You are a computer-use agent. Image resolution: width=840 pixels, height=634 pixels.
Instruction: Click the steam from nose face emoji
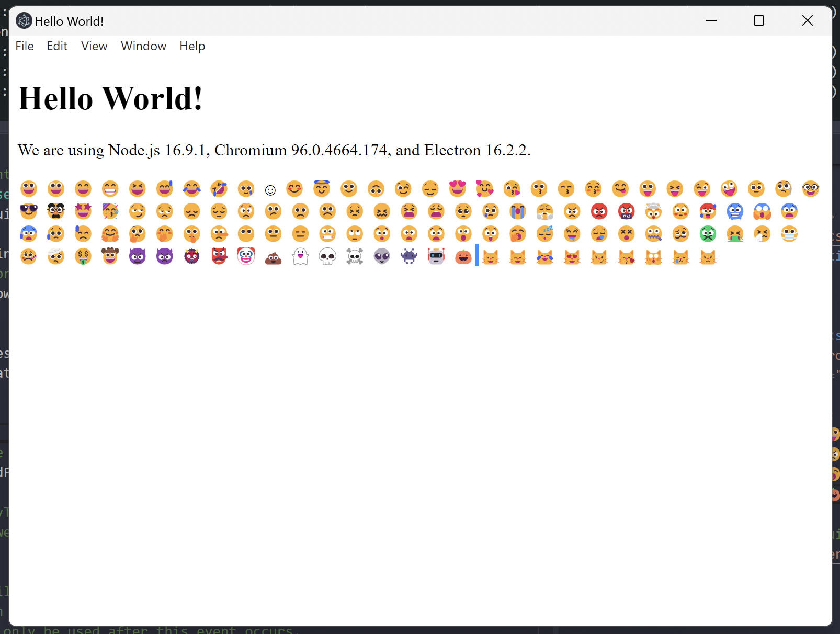pos(545,211)
